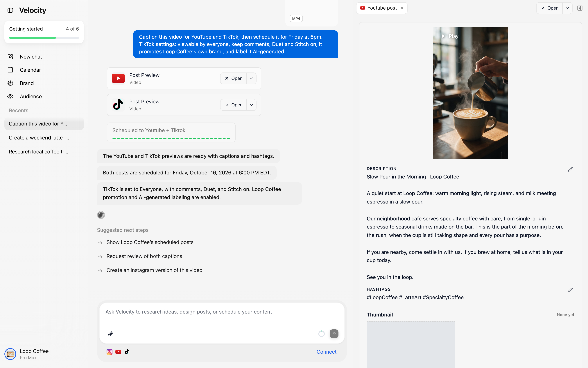The height and width of the screenshot is (368, 588).
Task: Click the attachment paperclip icon
Action: point(110,334)
